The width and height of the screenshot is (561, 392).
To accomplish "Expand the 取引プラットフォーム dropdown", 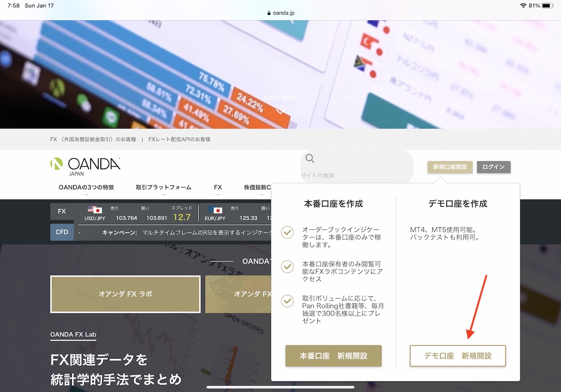I will 163,187.
